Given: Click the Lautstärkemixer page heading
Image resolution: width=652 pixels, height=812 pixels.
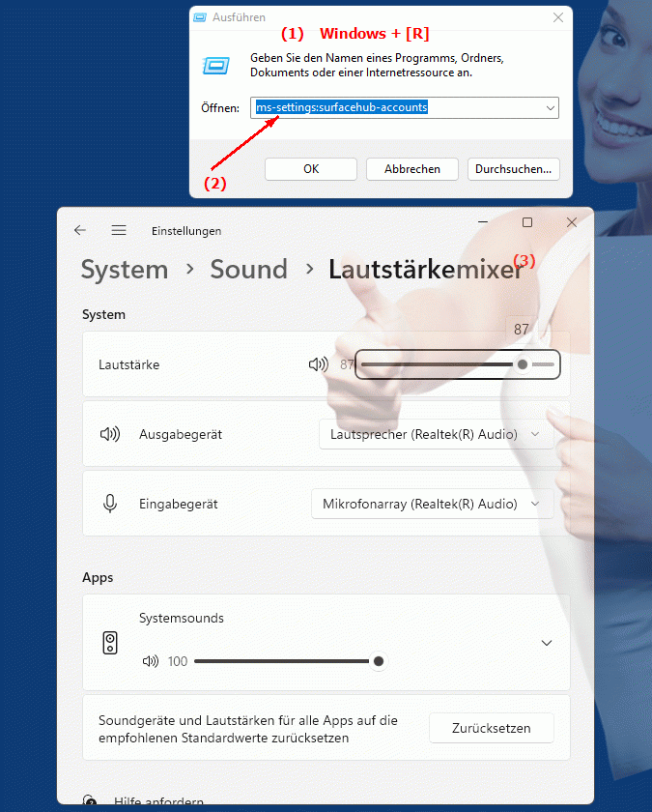Looking at the screenshot, I should point(426,270).
